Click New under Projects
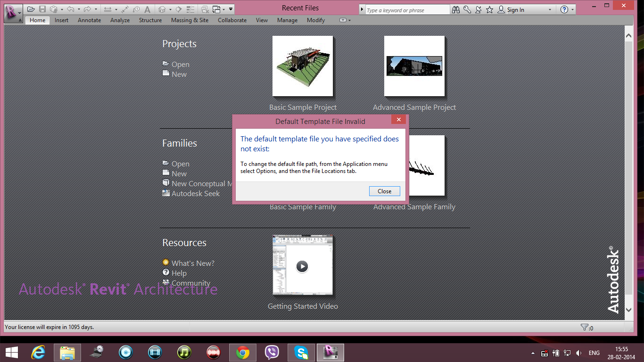 coord(179,74)
